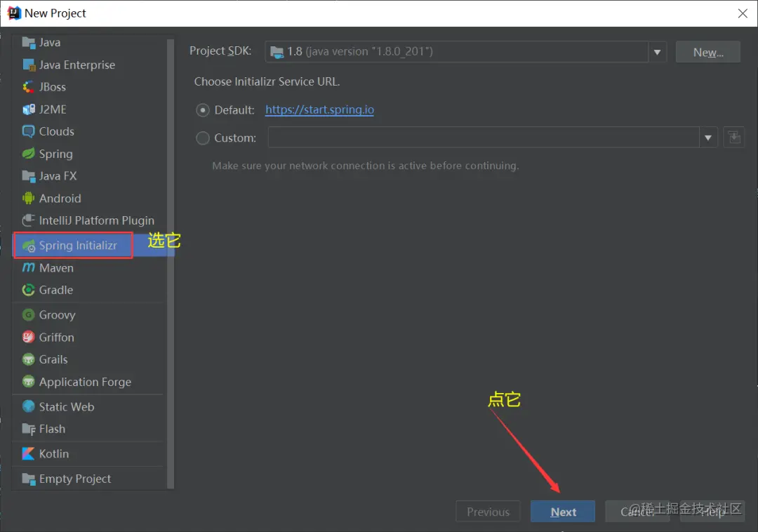
Task: Click inside the Custom URL input field
Action: [484, 138]
